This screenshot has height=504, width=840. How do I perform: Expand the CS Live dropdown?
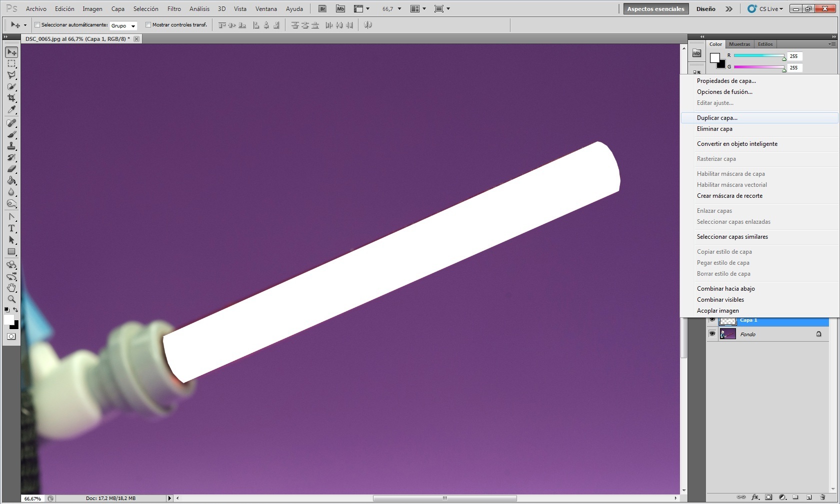(765, 9)
